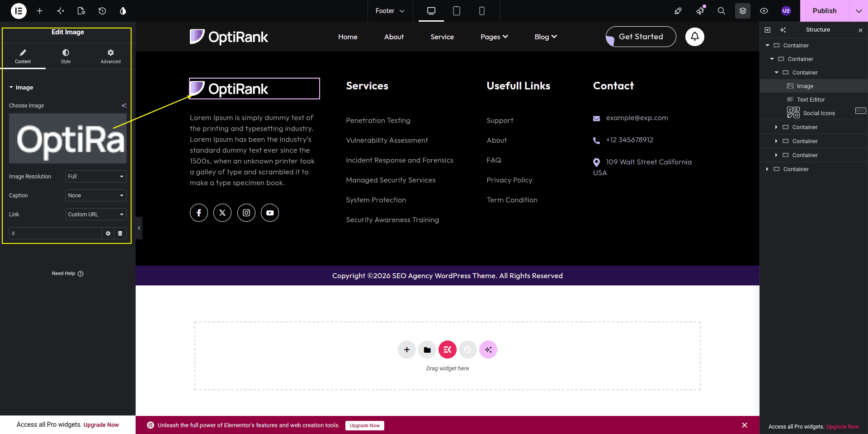Click the link URL input field

pos(56,233)
